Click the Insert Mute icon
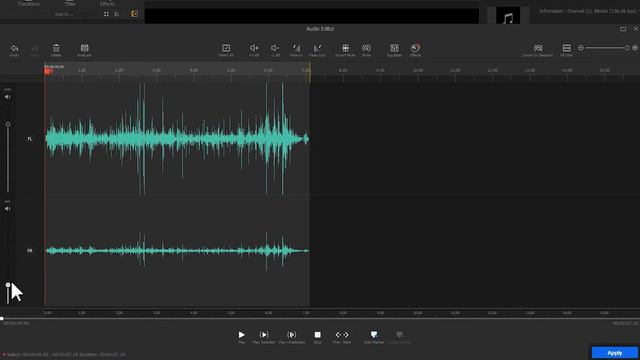640x360 pixels. pyautogui.click(x=345, y=48)
